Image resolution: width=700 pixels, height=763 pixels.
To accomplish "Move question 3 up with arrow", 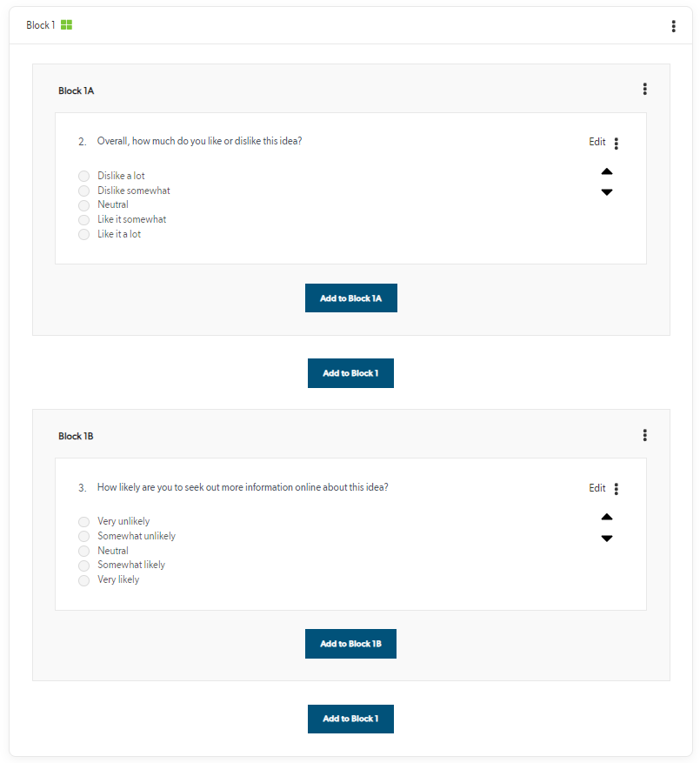I will (x=607, y=517).
